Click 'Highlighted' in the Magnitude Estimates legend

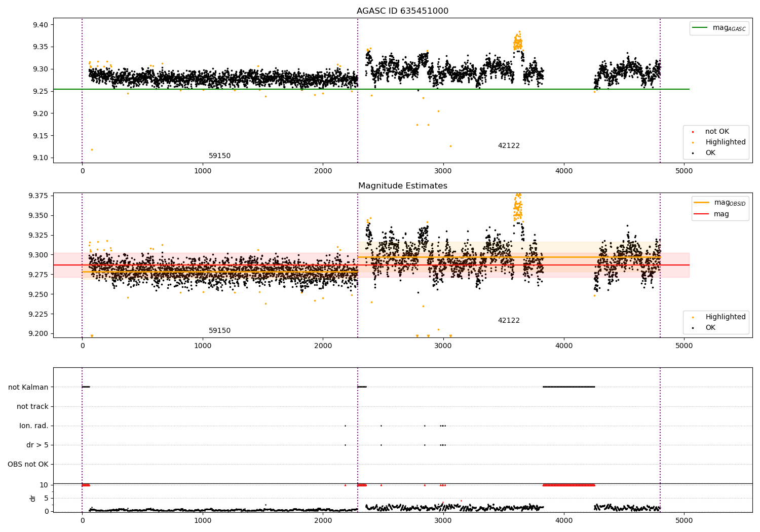coord(726,317)
